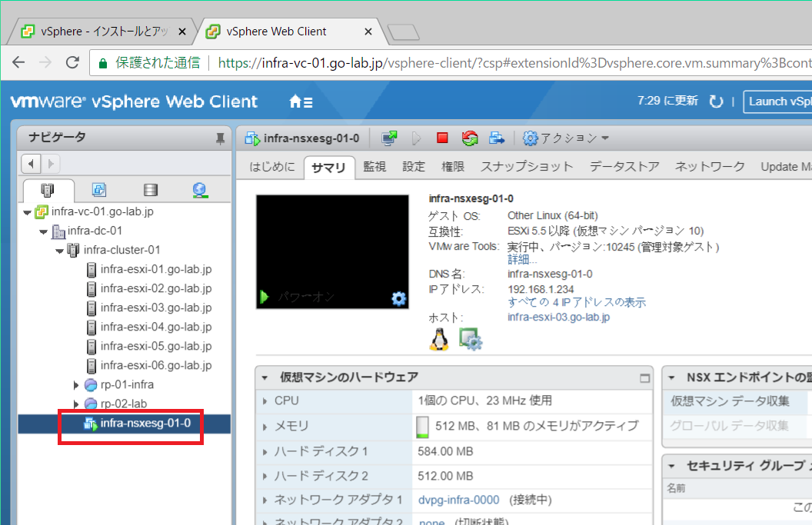Viewport: 812px width, 525px height.
Task: Open the Hosts and Clusters view tab
Action: pos(48,190)
